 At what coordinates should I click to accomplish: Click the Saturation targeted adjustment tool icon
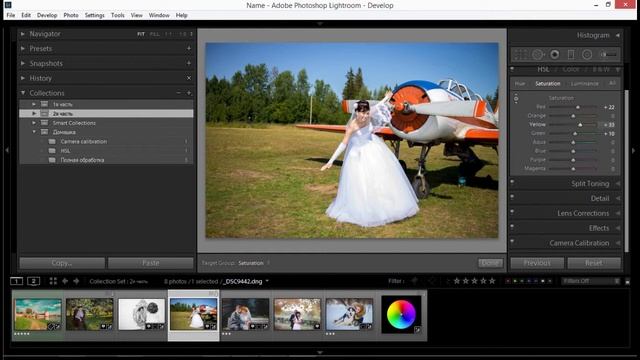pos(516,98)
